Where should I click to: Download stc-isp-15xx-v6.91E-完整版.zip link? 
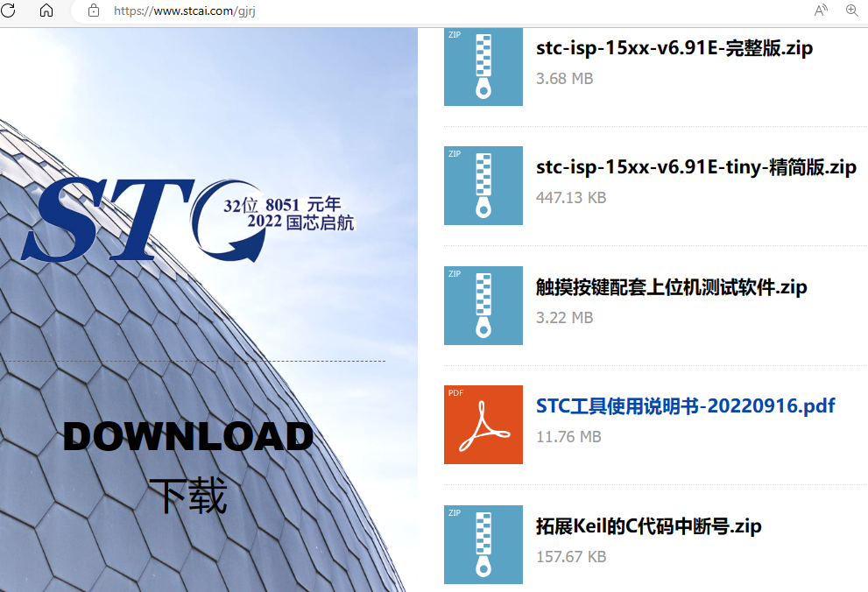[x=674, y=48]
